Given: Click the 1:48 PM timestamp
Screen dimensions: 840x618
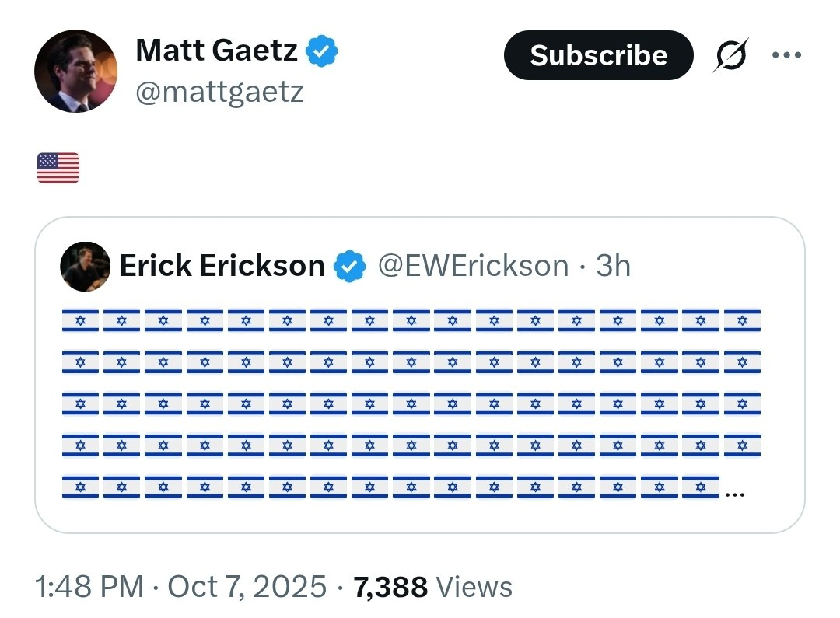Looking at the screenshot, I should point(89,586).
